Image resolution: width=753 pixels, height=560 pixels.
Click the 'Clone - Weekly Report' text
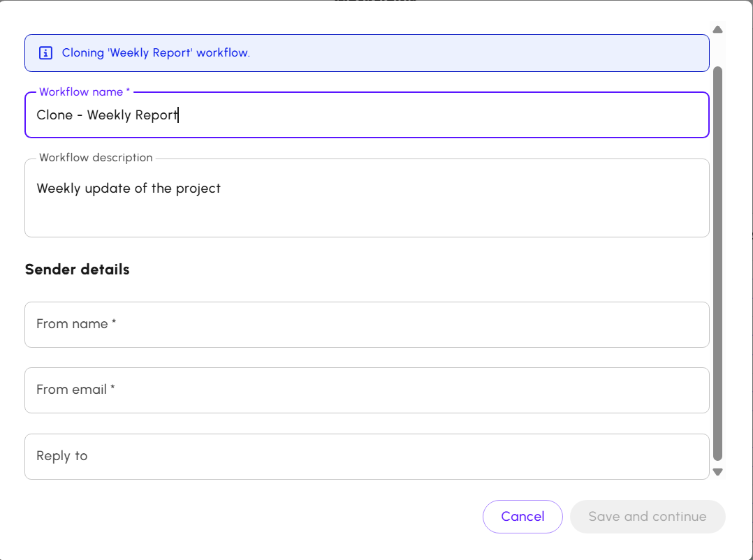click(107, 115)
